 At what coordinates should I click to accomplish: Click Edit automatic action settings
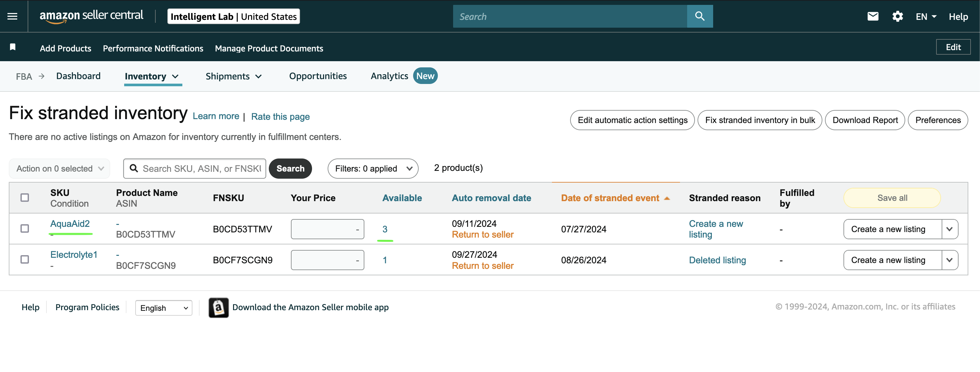632,120
